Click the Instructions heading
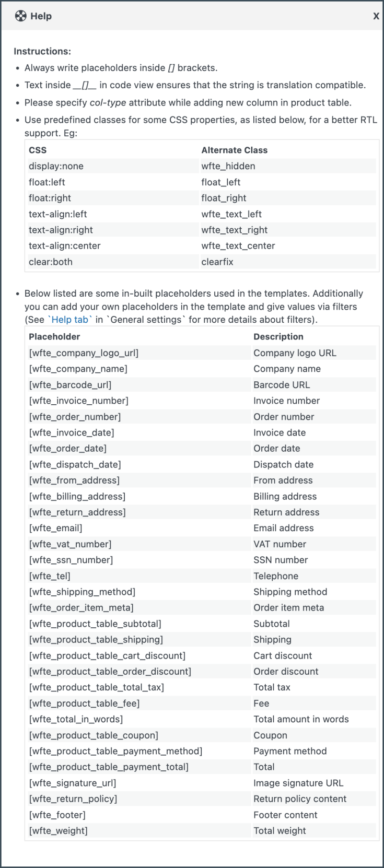This screenshot has height=868, width=384. [x=42, y=51]
